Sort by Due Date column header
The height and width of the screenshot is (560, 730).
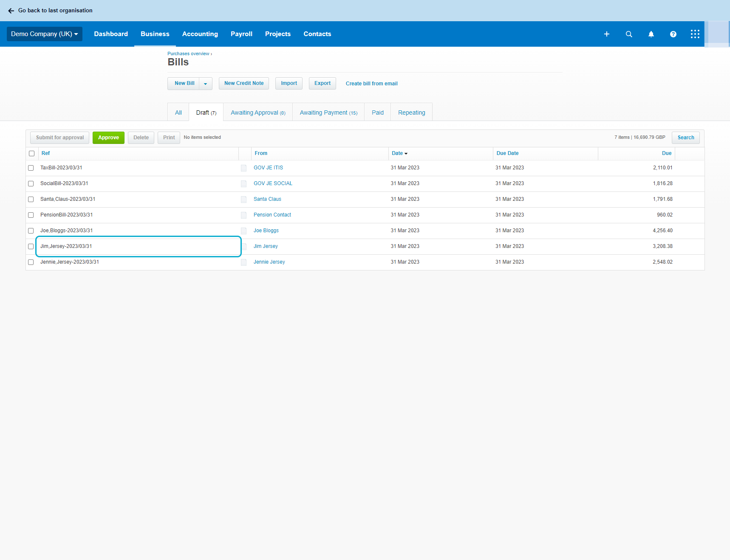pyautogui.click(x=508, y=153)
